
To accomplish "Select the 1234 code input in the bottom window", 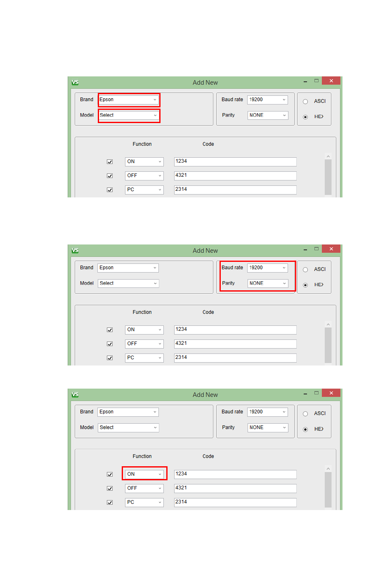I will 235,475.
